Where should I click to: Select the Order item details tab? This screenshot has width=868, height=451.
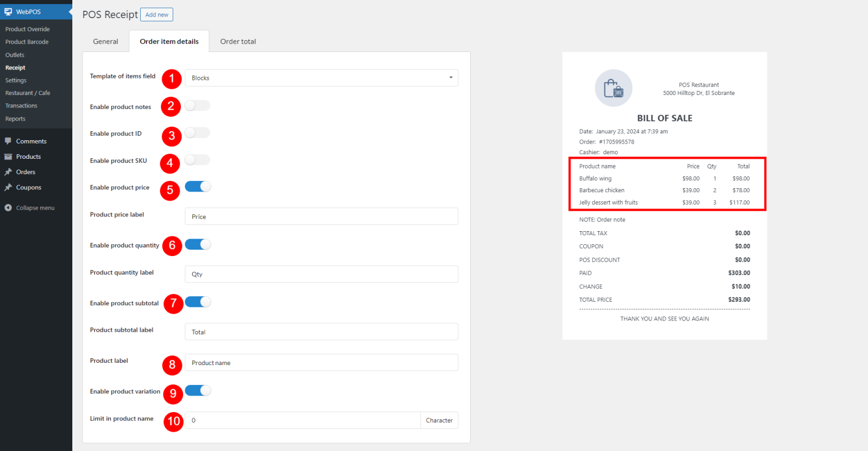(x=169, y=41)
